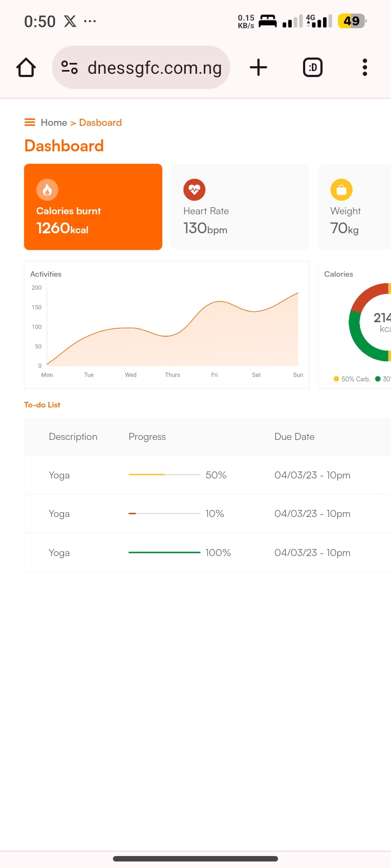Select the Home breadcrumb link

tap(54, 123)
